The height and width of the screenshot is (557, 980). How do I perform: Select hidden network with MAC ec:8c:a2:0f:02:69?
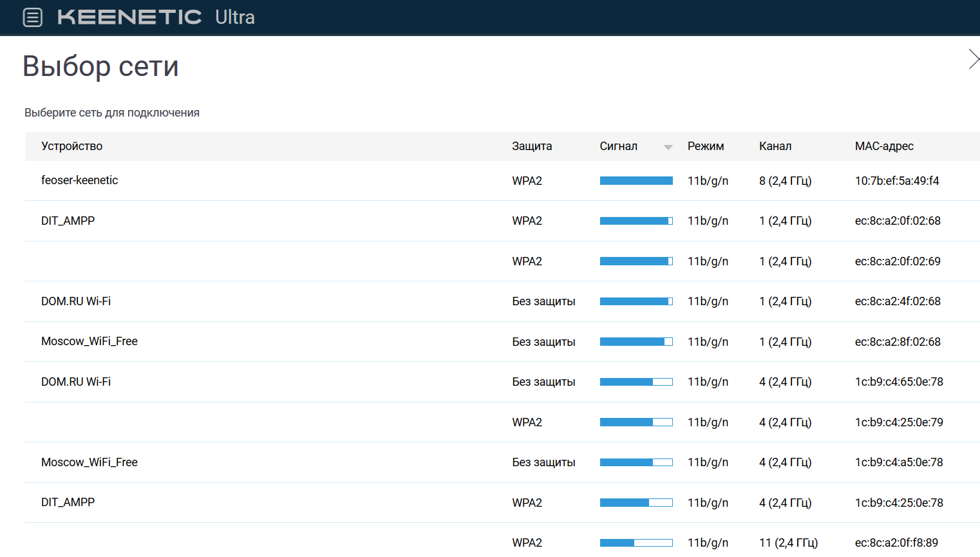[x=502, y=261]
